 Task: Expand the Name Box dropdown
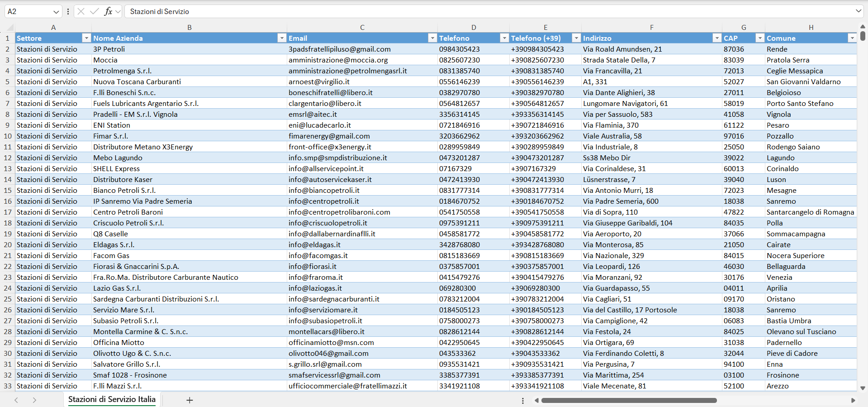pos(56,11)
